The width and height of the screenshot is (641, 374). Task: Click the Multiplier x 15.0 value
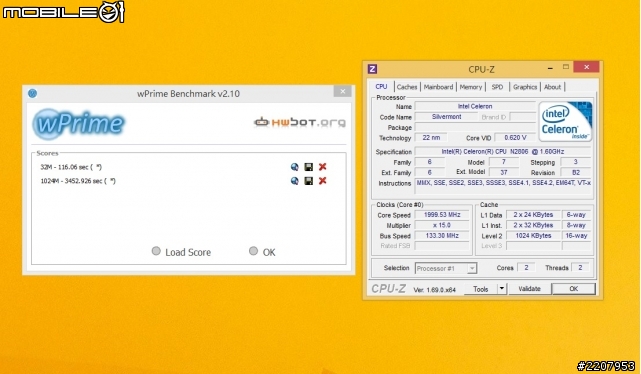click(442, 225)
